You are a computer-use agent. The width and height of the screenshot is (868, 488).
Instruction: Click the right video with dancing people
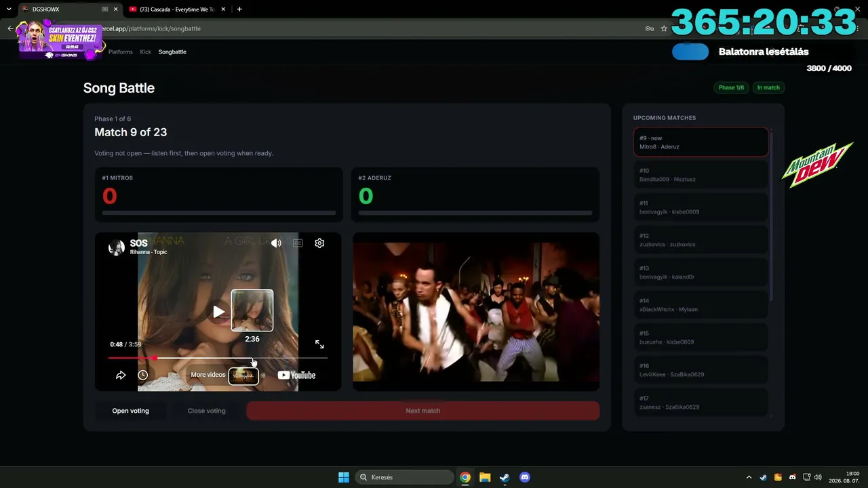476,312
